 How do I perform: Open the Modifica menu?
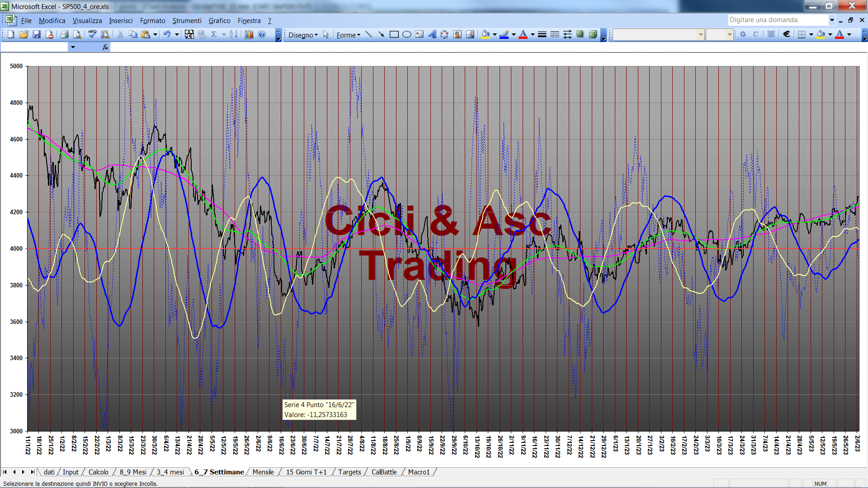[x=52, y=20]
